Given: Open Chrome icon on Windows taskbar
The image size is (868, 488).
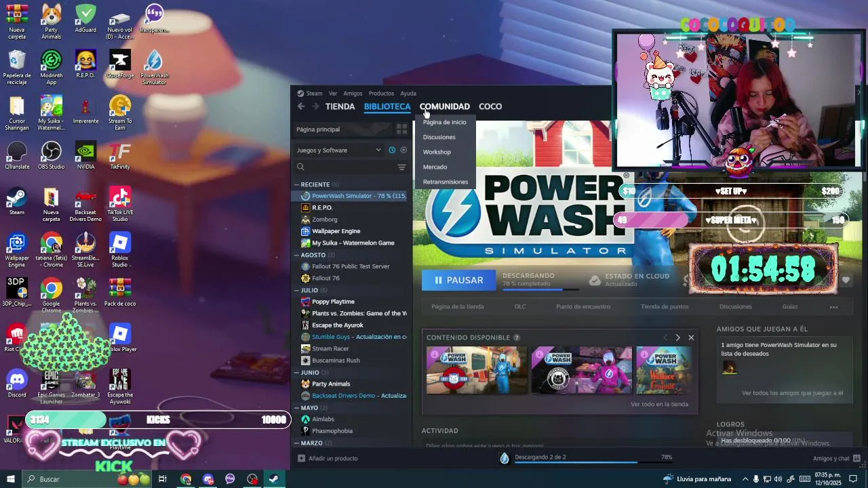Looking at the screenshot, I should (x=186, y=479).
